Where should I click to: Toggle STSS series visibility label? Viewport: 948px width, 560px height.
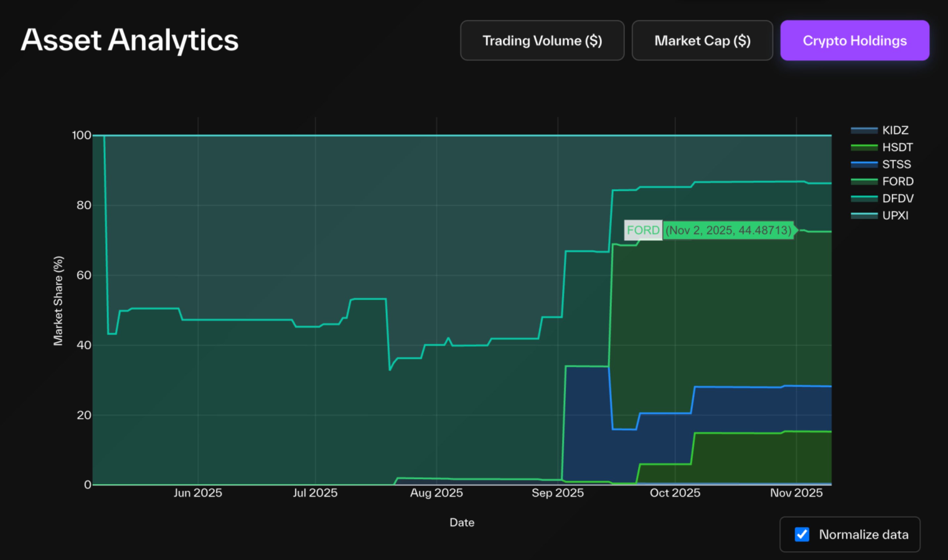[896, 164]
